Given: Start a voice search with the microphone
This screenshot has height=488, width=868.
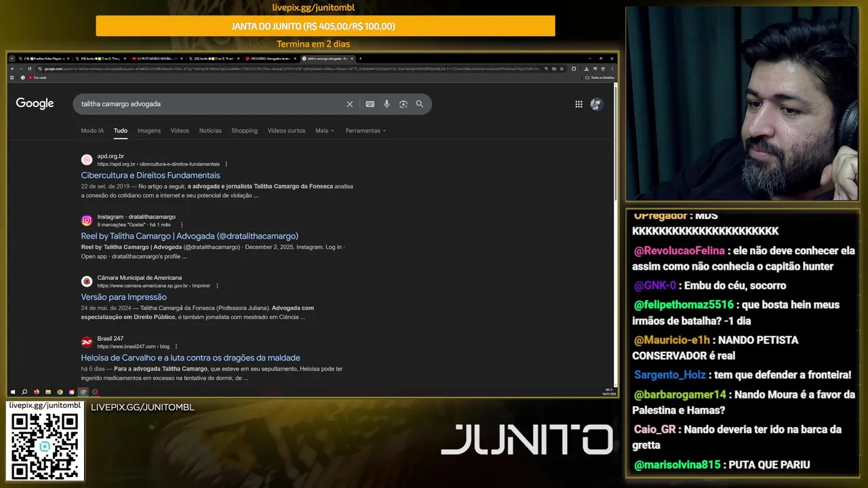Looking at the screenshot, I should 387,104.
